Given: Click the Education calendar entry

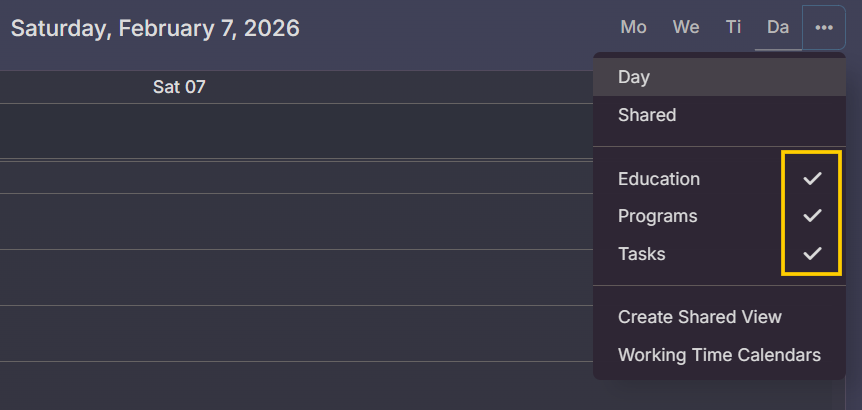Looking at the screenshot, I should pyautogui.click(x=659, y=179).
